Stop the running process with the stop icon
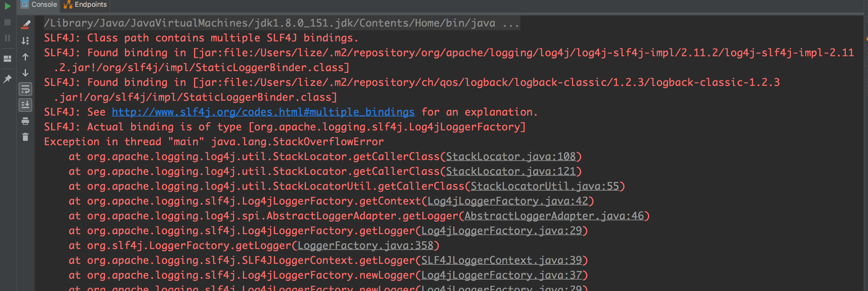 7,22
